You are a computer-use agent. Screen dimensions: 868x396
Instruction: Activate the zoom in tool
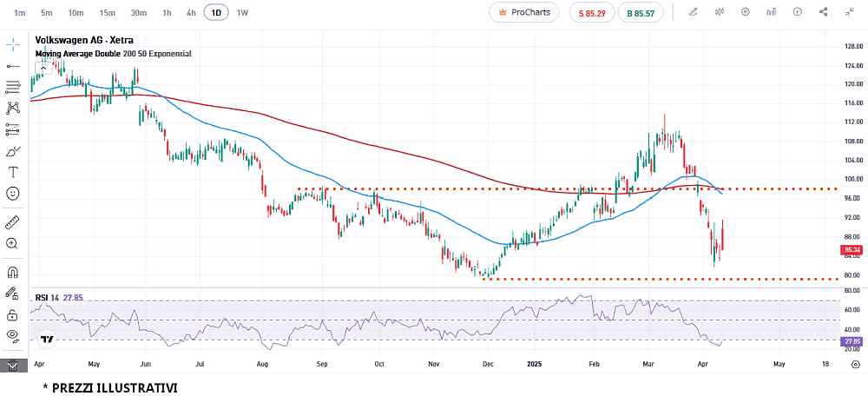tap(13, 244)
